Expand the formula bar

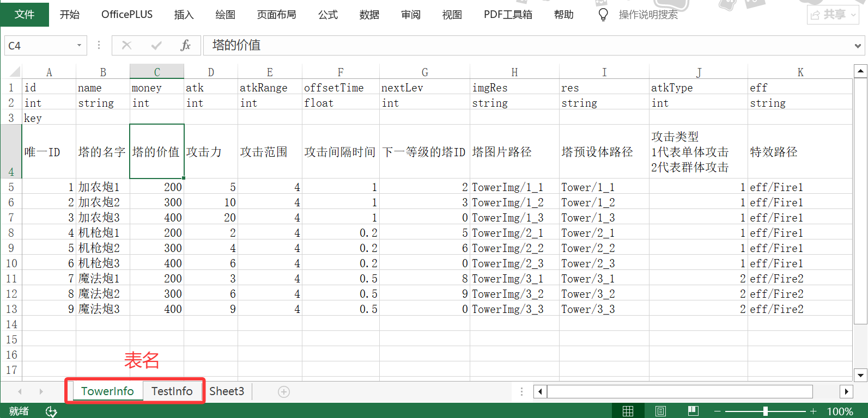pyautogui.click(x=858, y=46)
